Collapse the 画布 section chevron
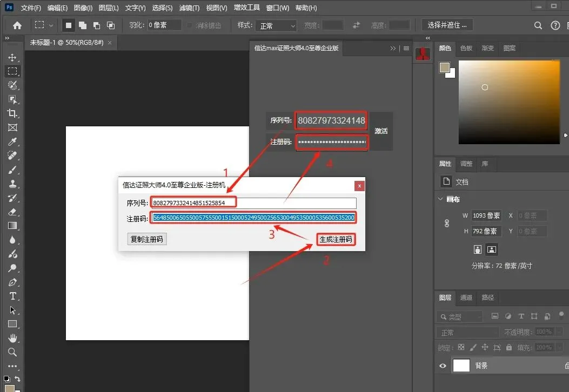This screenshot has height=392, width=569. coord(440,199)
